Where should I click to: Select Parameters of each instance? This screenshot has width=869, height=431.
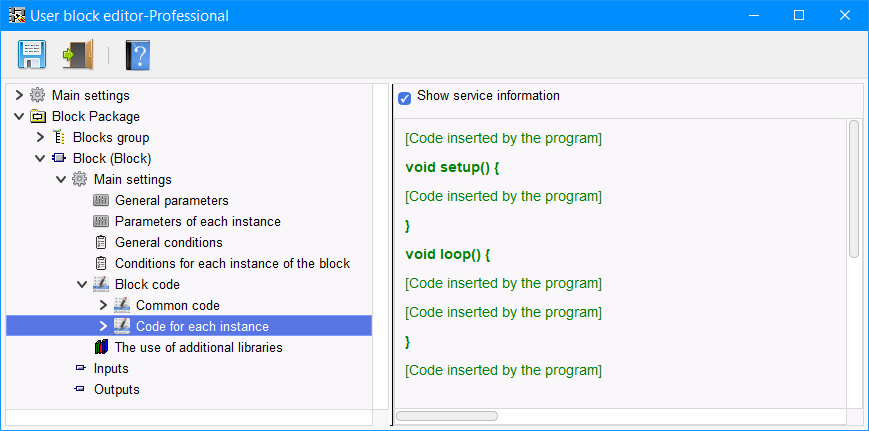(x=197, y=221)
